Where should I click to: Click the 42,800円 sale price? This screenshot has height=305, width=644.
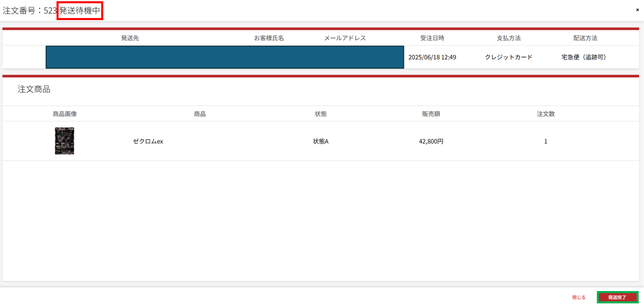click(431, 141)
